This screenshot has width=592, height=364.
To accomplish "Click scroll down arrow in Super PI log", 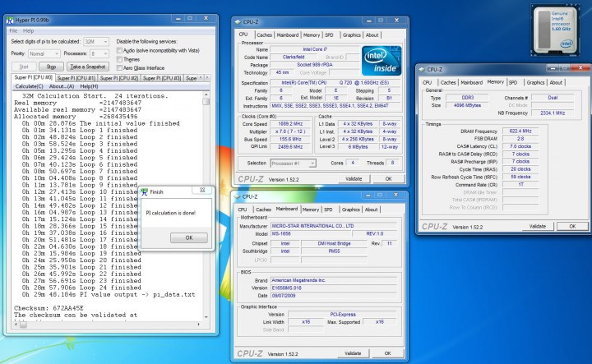I will pyautogui.click(x=206, y=317).
